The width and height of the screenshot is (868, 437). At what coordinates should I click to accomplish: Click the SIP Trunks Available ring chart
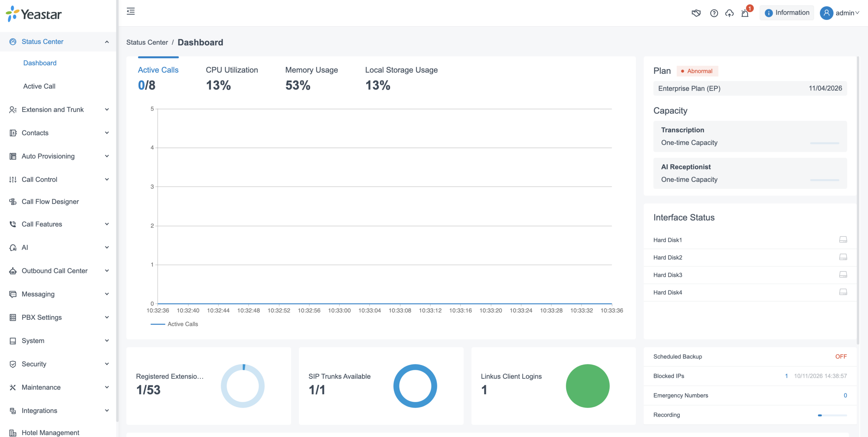pos(415,386)
